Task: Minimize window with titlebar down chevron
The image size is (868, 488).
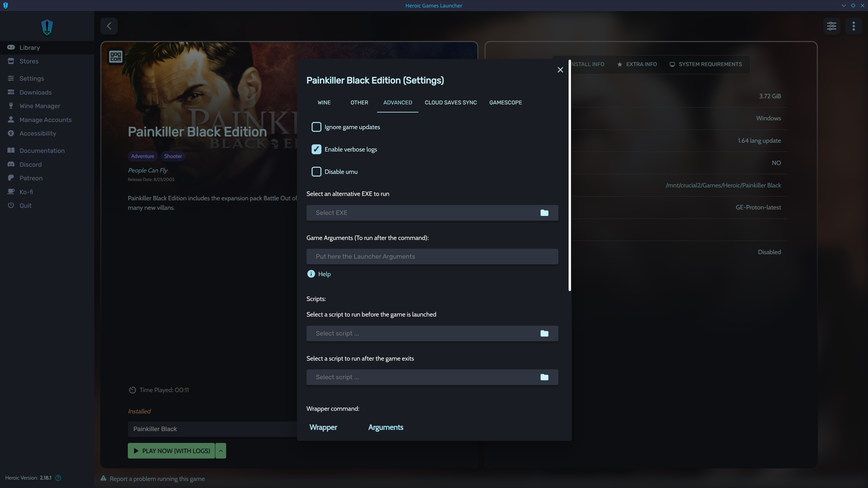Action: 844,5
